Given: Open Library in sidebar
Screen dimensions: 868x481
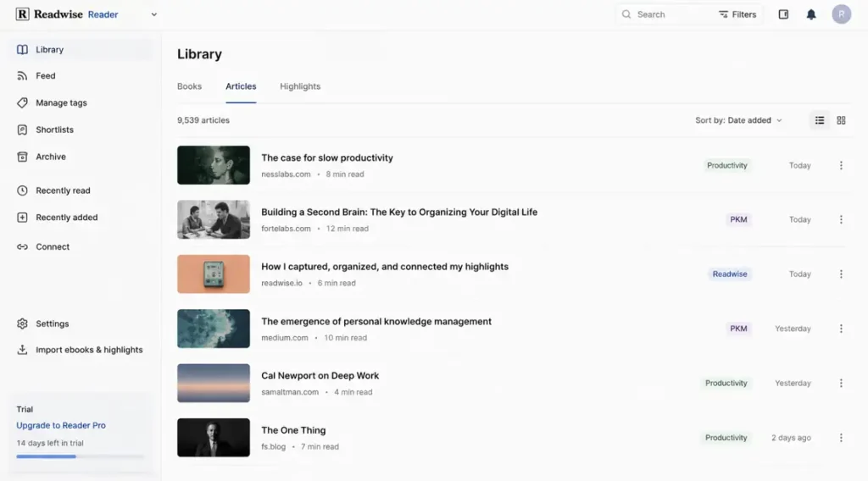Looking at the screenshot, I should [x=81, y=50].
